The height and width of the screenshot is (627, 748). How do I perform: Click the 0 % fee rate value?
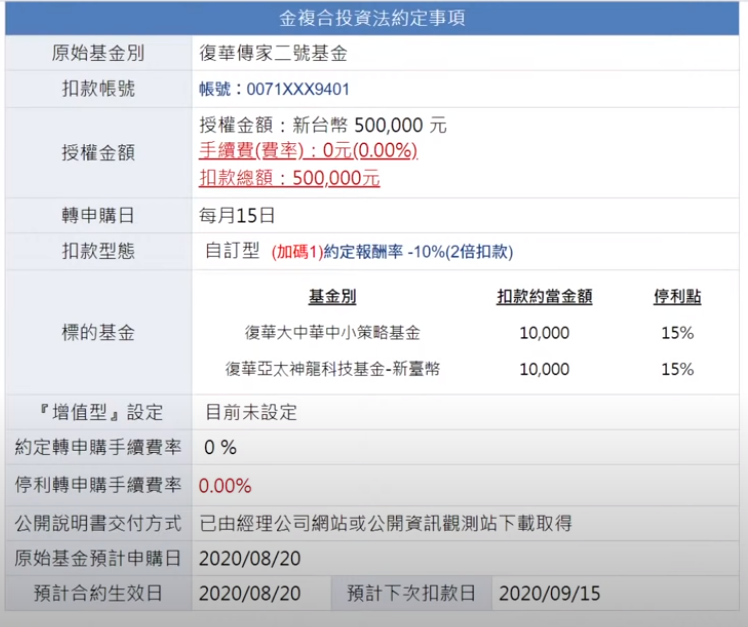[x=220, y=448]
